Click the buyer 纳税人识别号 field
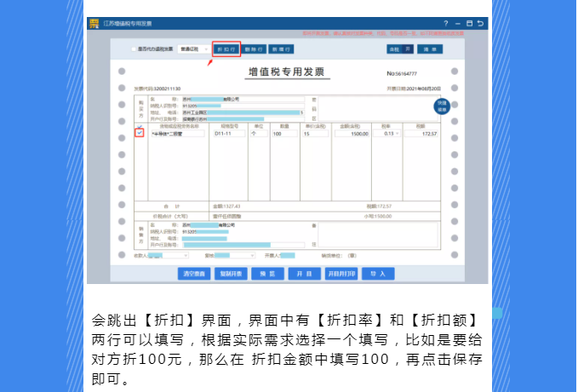578x392 pixels. pyautogui.click(x=243, y=106)
